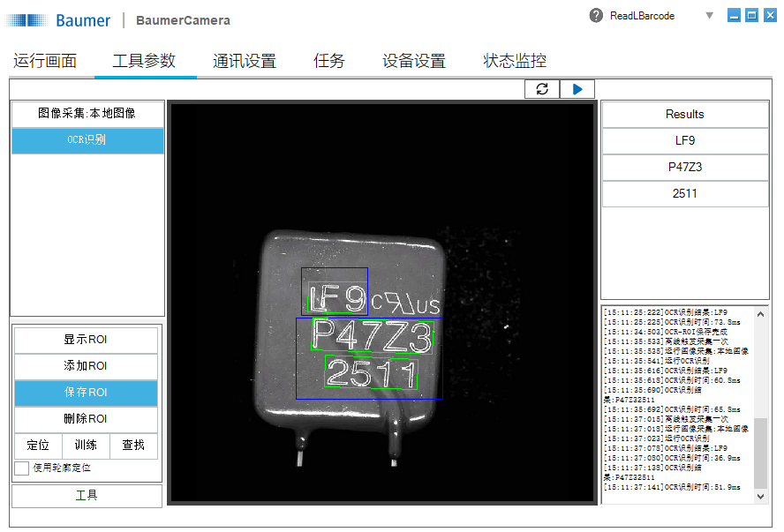Select the OCR识别 tool item

[87, 140]
